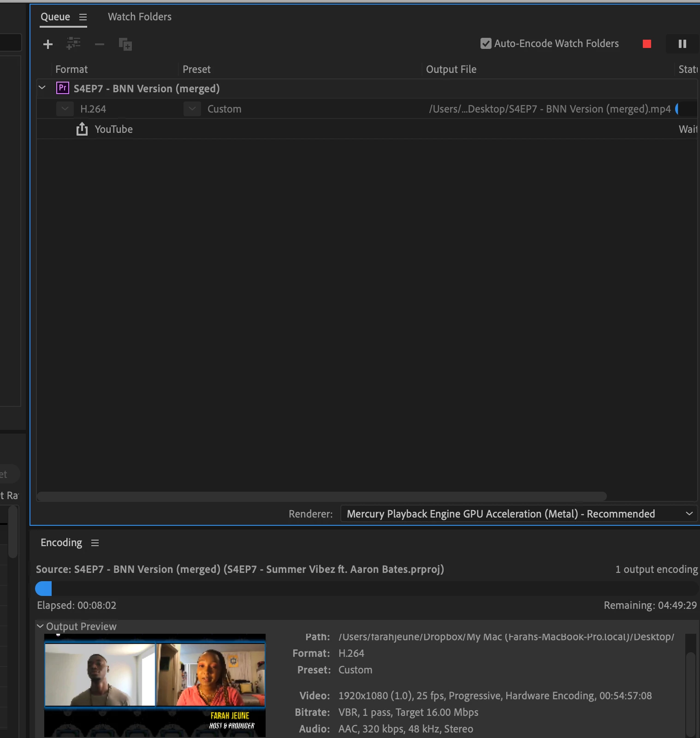The width and height of the screenshot is (700, 738).
Task: Click the Format: H.264 line in encoding details
Action: (328, 653)
